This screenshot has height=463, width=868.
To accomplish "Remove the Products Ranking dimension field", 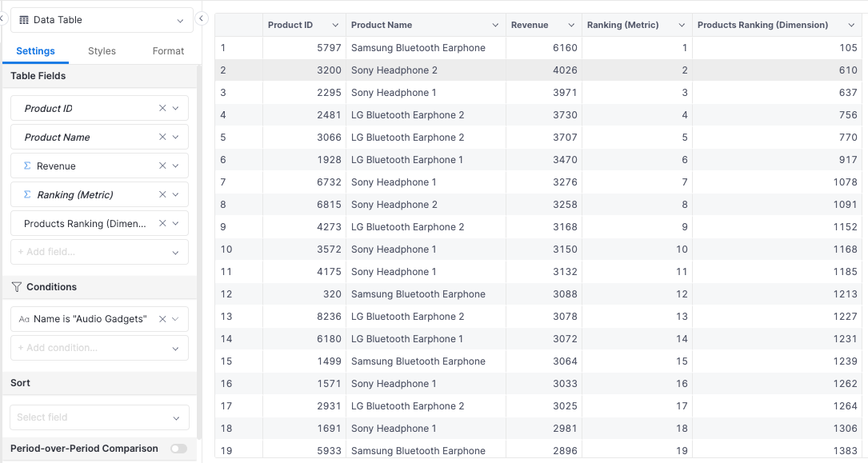I will click(162, 223).
